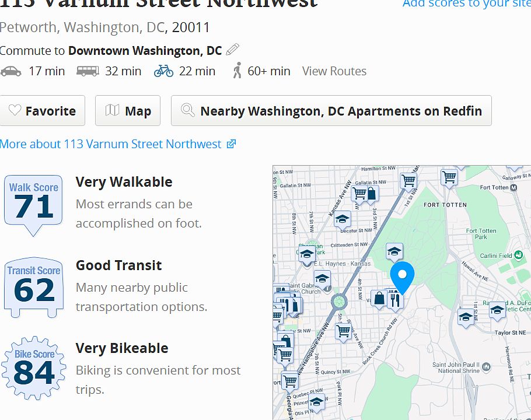This screenshot has width=531, height=420.
Task: Click the bicycle commute time icon
Action: tap(163, 71)
